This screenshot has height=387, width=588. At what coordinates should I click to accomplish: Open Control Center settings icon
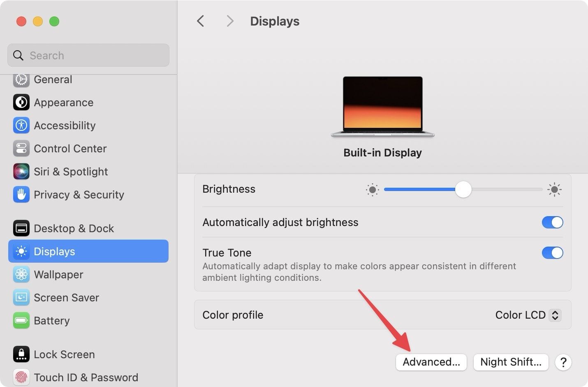pos(21,149)
